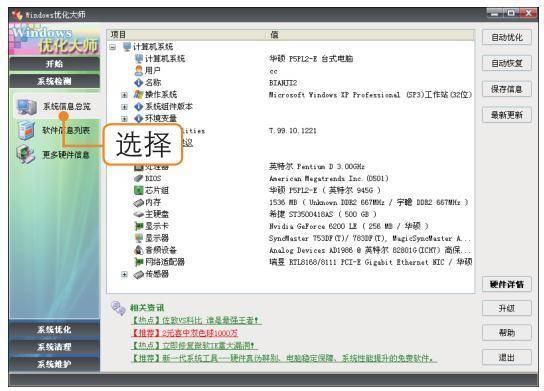Image resolution: width=544 pixels, height=391 pixels.
Task: Select the Microsoft Windows XP Professional value
Action: click(x=370, y=95)
